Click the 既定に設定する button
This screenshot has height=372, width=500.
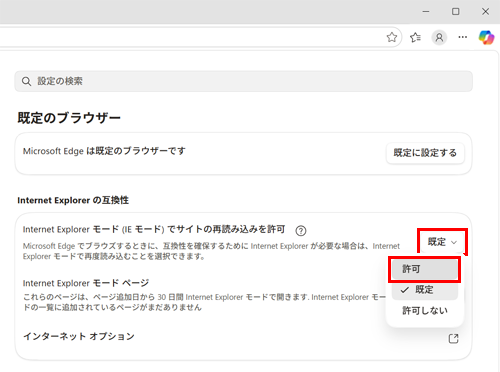pos(425,153)
